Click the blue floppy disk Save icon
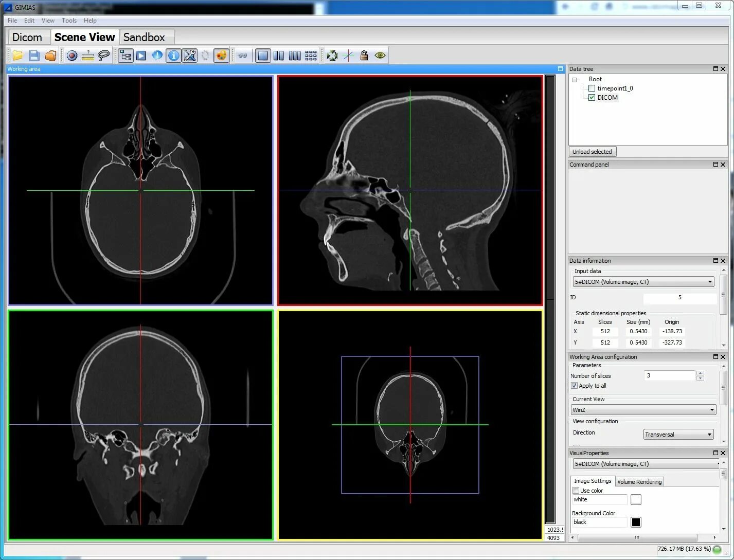The image size is (734, 560). coord(34,56)
